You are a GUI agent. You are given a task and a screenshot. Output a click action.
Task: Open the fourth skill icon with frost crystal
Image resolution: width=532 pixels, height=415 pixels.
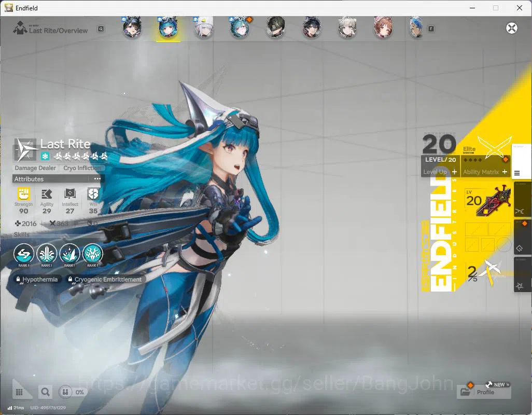pos(93,254)
